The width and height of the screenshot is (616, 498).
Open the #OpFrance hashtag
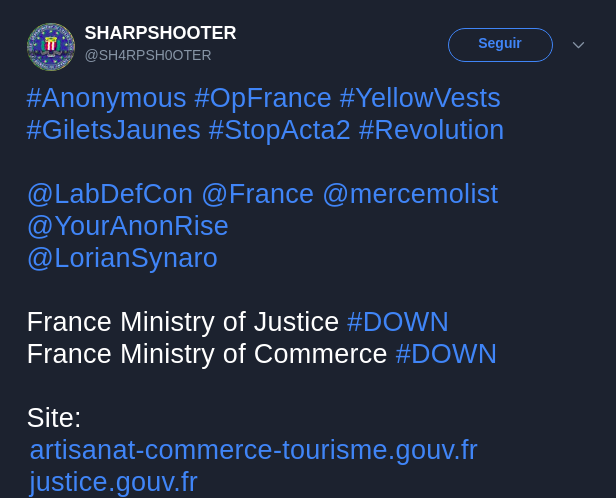point(263,98)
